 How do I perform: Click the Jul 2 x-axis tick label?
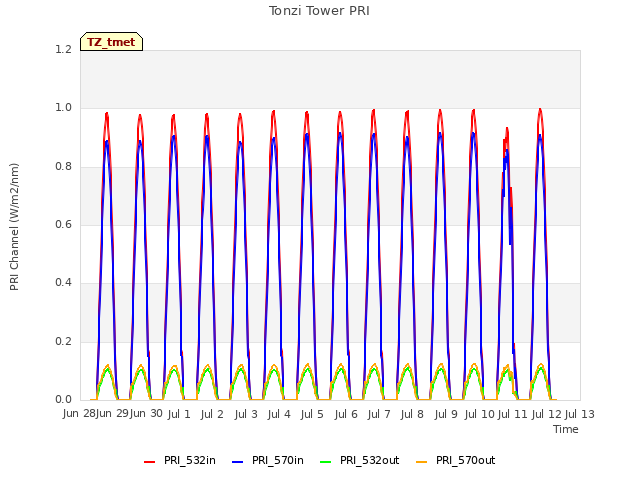click(212, 414)
